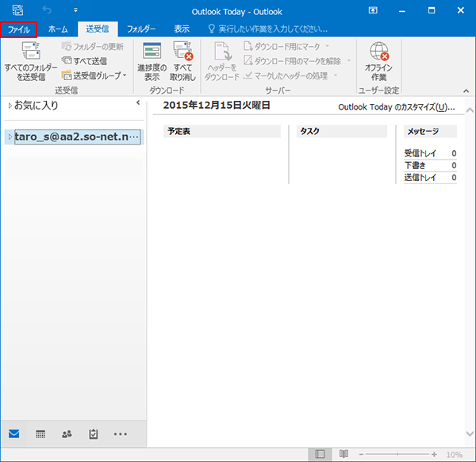Open 送受信グループ dropdown
The height and width of the screenshot is (462, 476).
click(x=94, y=75)
